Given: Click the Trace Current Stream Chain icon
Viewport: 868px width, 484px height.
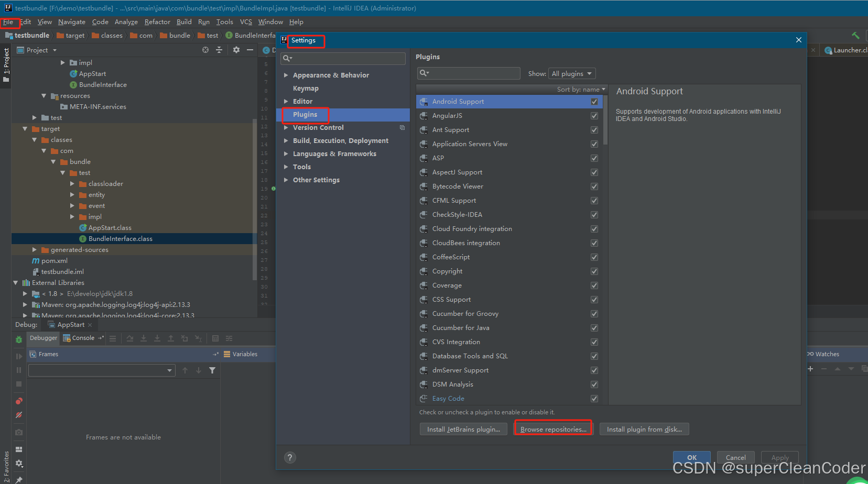Looking at the screenshot, I should 229,338.
